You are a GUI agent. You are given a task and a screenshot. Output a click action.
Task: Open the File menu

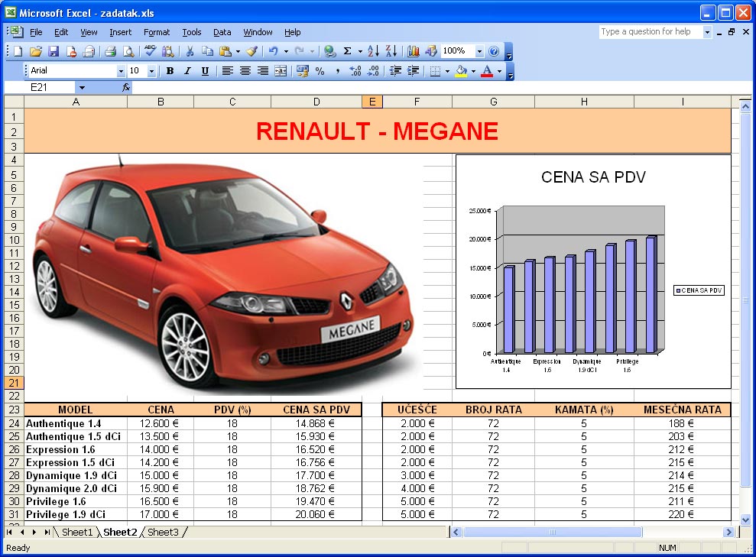[x=36, y=32]
